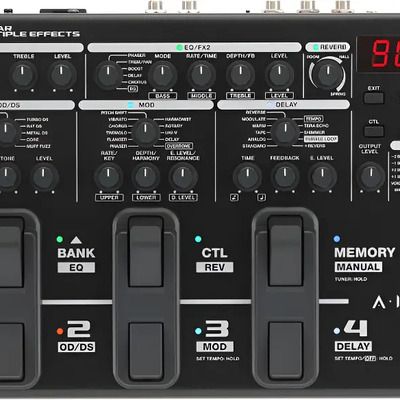This screenshot has width=400, height=400.
Task: Step on the number 3 MOD footswitch
Action: coord(146,351)
